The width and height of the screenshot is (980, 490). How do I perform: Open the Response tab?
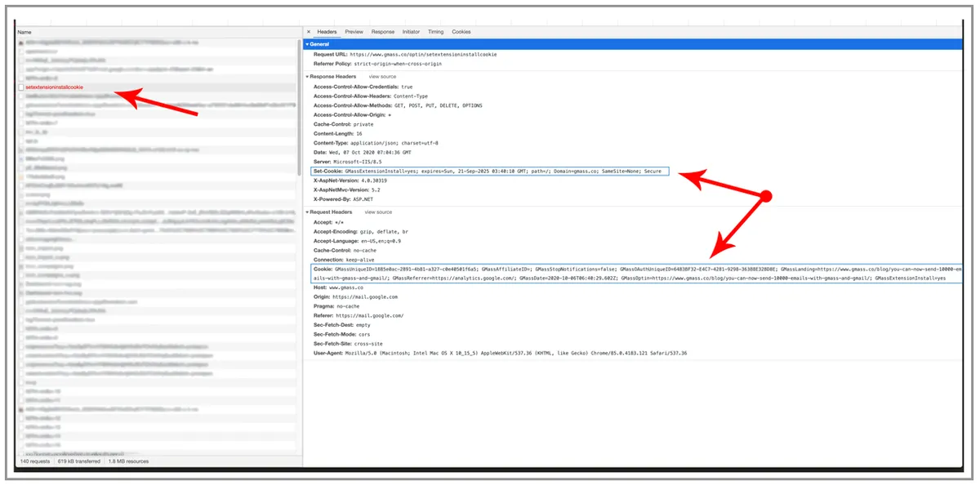click(382, 32)
